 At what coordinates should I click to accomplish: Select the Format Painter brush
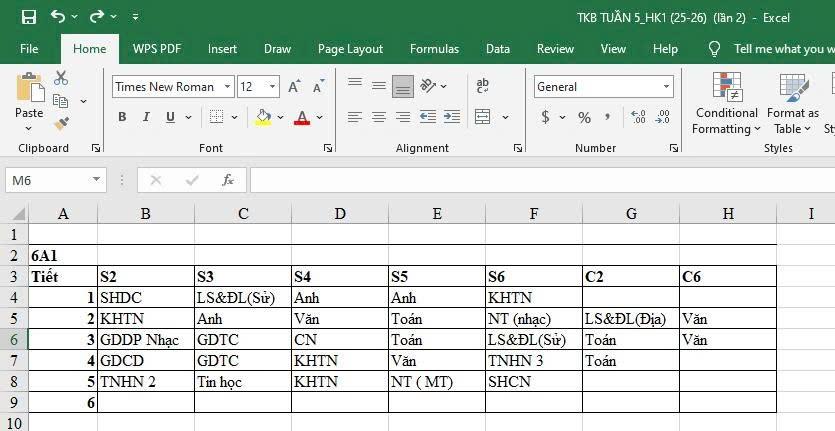[x=61, y=123]
